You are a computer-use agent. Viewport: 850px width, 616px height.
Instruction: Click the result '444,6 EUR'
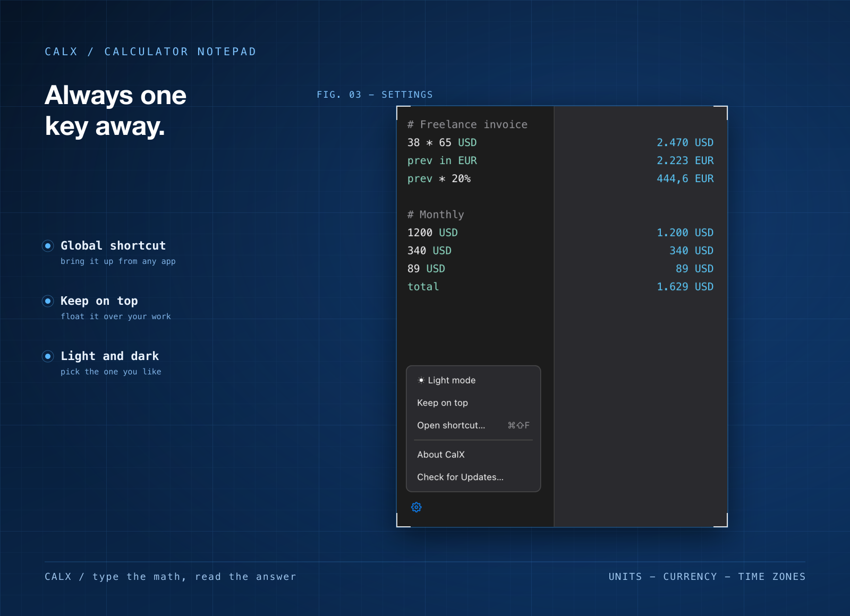coord(685,178)
